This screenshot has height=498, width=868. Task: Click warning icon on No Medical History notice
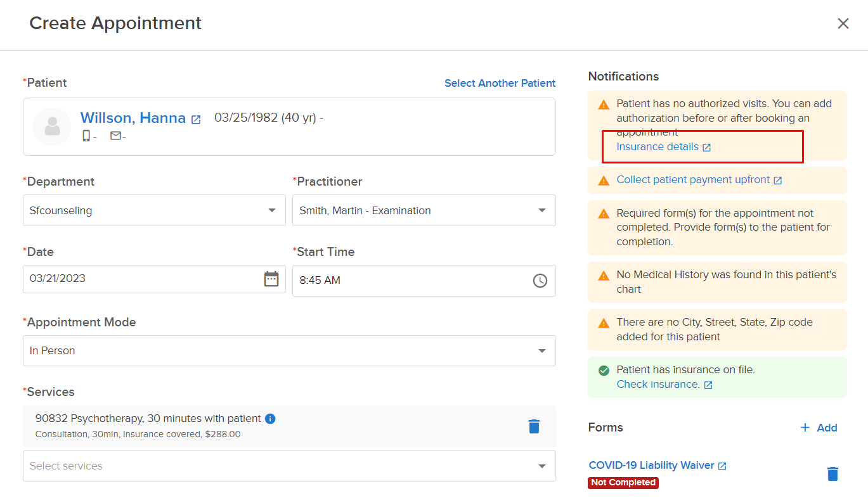604,275
